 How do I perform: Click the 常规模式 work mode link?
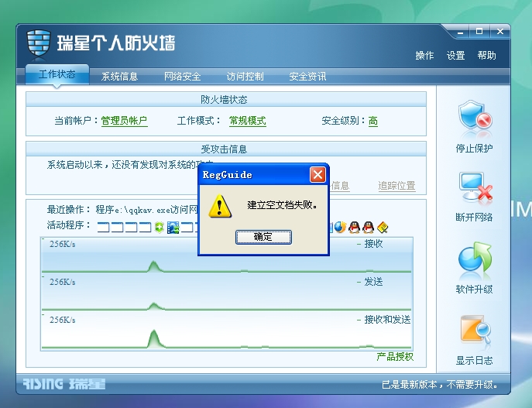247,121
